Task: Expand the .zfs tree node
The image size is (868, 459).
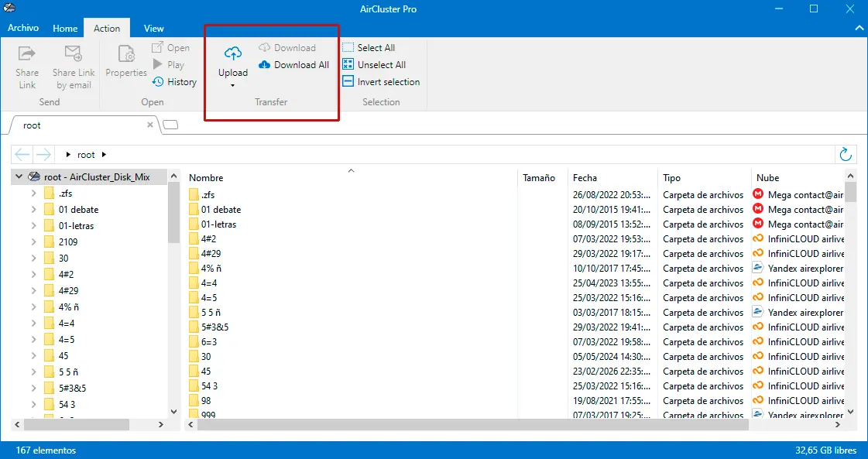Action: [x=34, y=194]
